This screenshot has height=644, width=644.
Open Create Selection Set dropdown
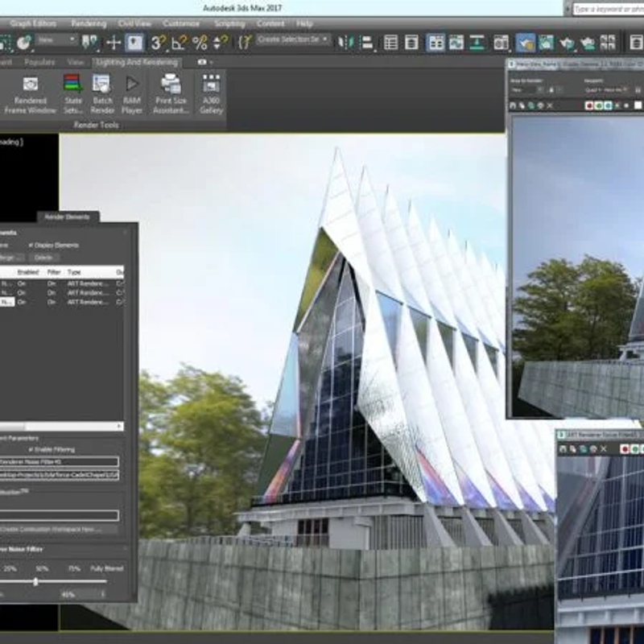coord(293,39)
